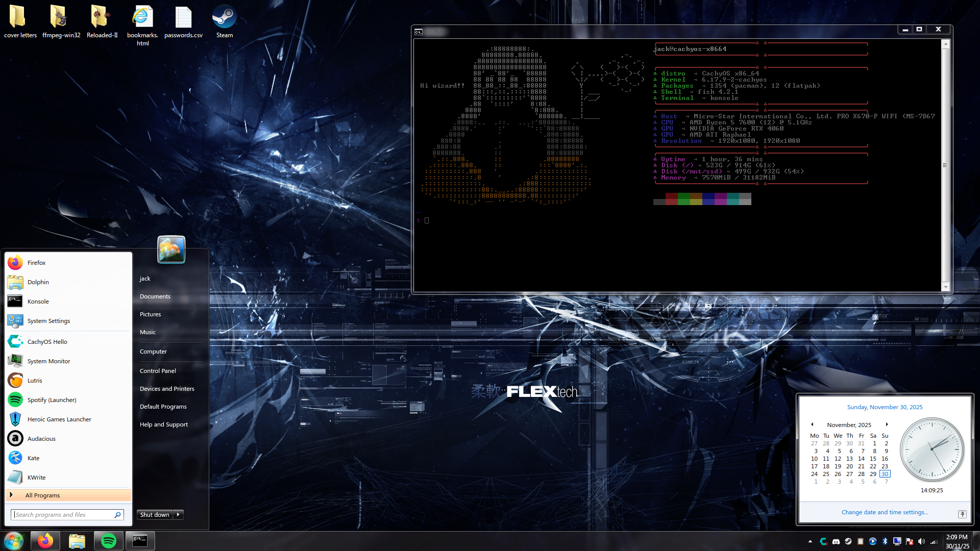Go to next month in calendar
980x551 pixels.
(887, 424)
